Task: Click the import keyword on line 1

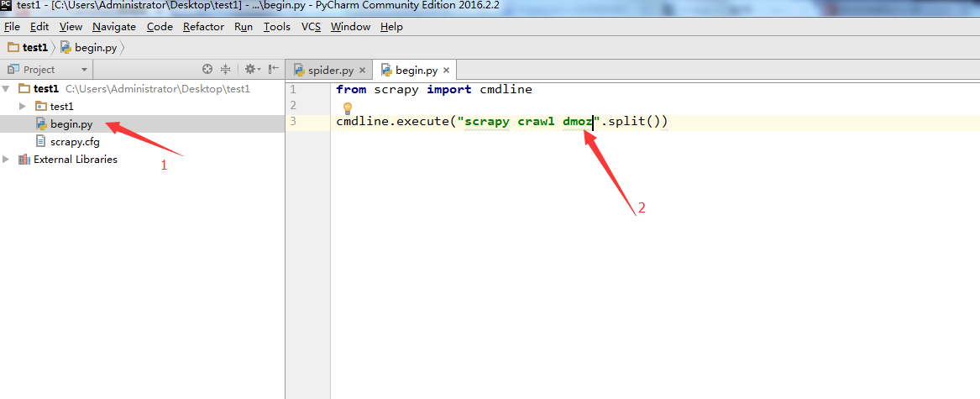Action: (448, 89)
